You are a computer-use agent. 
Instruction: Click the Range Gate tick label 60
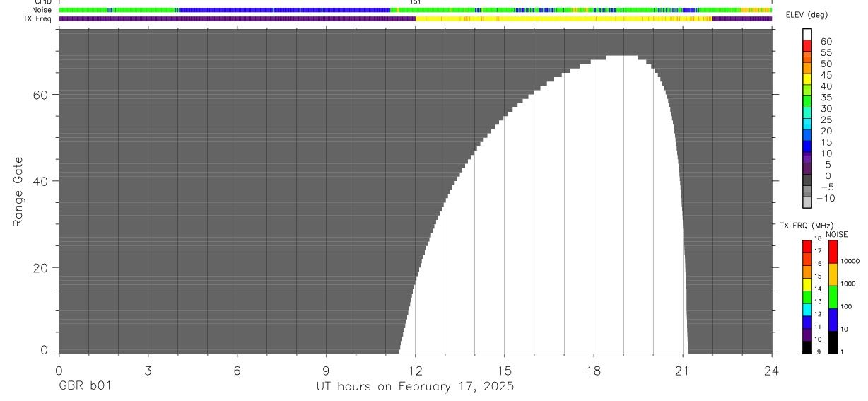point(41,95)
